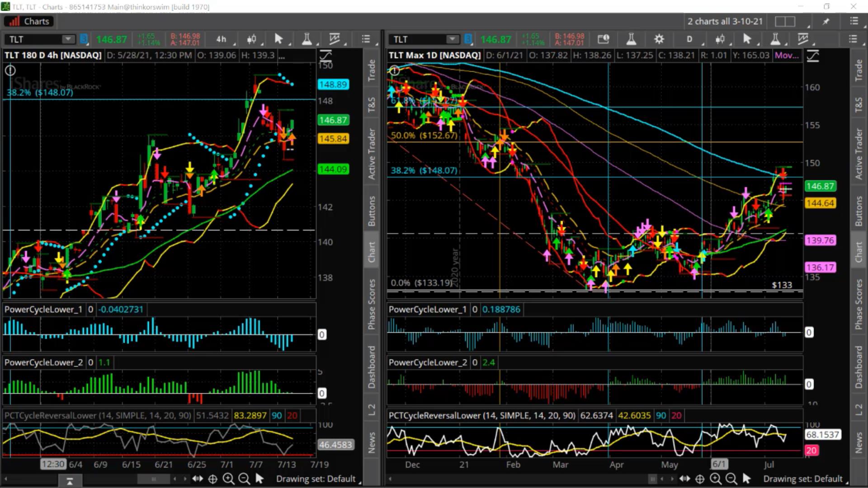Click PCTCycleReversalLower study label on right chart
This screenshot has height=488, width=868.
coord(482,415)
